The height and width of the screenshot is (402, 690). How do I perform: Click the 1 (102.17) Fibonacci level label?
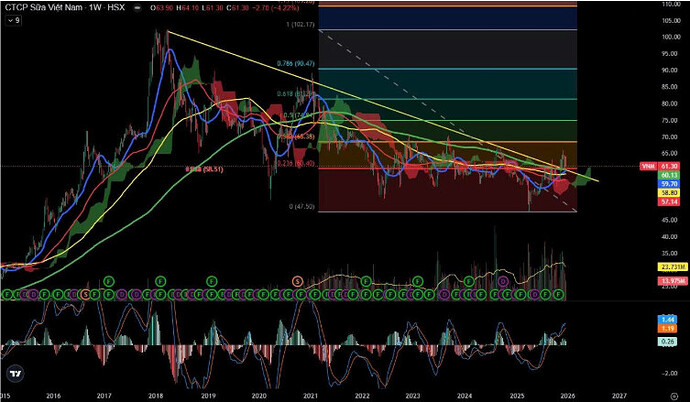(x=301, y=25)
